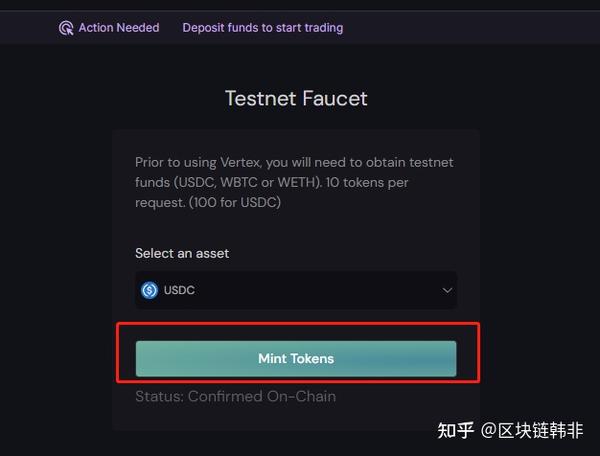Select the Action Needed label
Screen dimensions: 600x456
(x=118, y=28)
